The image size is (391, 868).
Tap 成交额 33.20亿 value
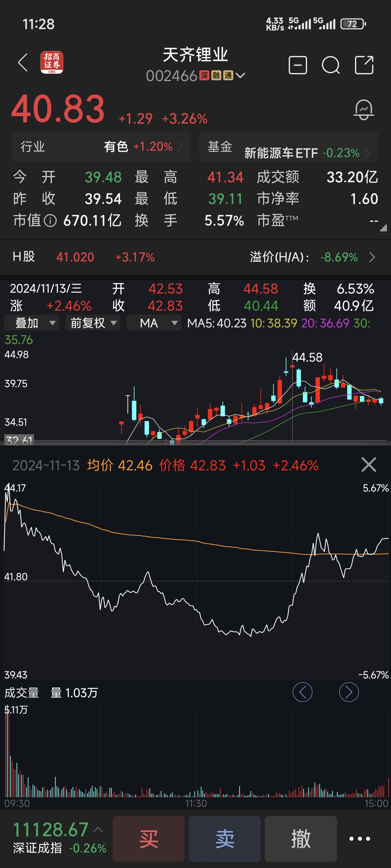click(352, 177)
